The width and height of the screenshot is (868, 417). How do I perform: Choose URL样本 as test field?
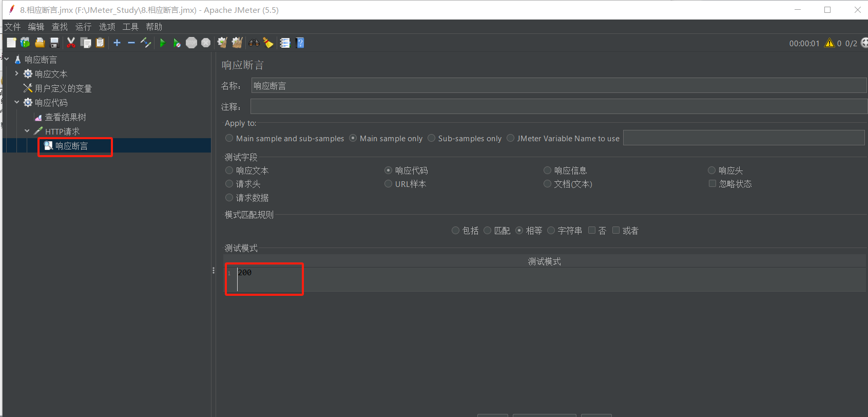point(389,184)
